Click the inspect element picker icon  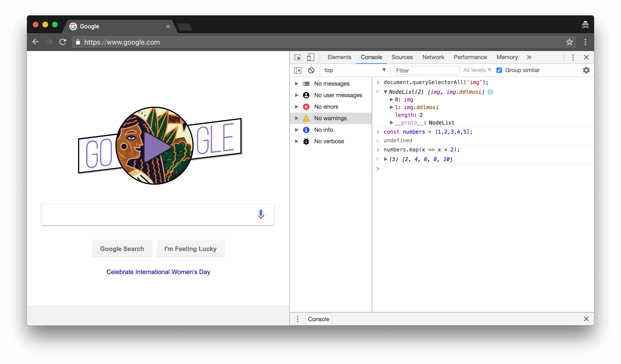pos(298,57)
